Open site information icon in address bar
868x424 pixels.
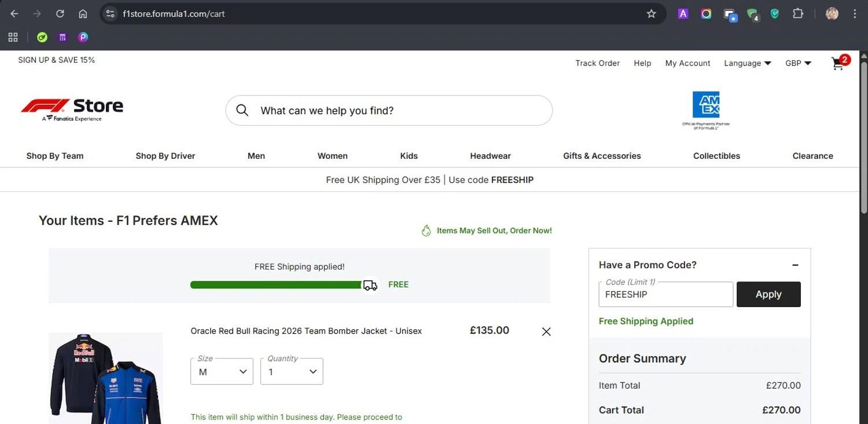click(x=111, y=14)
